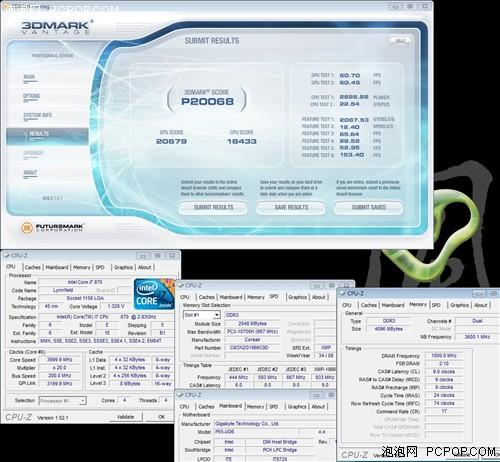Image resolution: width=500 pixels, height=462 pixels.
Task: Click the Channels value Dual
Action: click(x=477, y=321)
